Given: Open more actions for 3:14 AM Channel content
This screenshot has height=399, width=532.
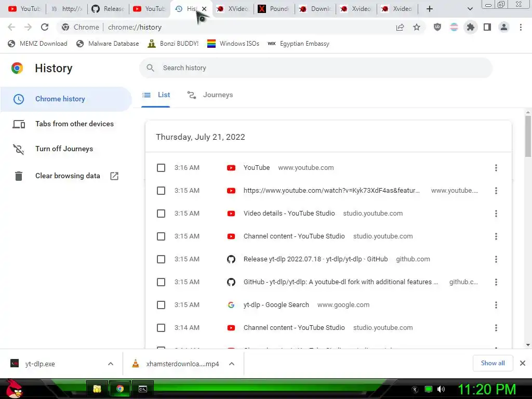Looking at the screenshot, I should (496, 328).
